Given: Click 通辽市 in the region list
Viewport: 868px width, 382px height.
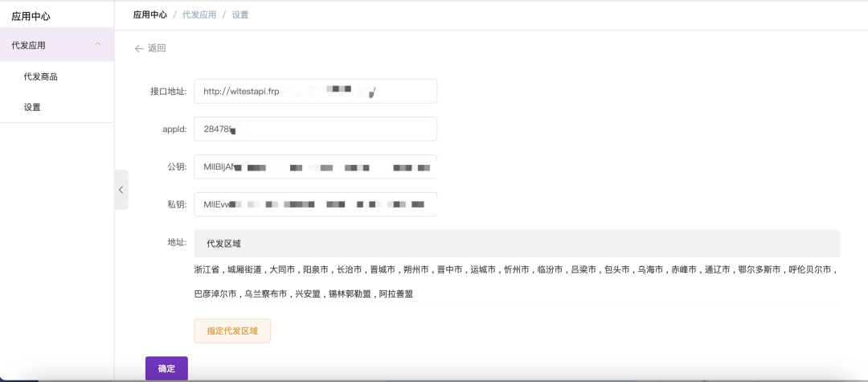Looking at the screenshot, I should coord(718,270).
